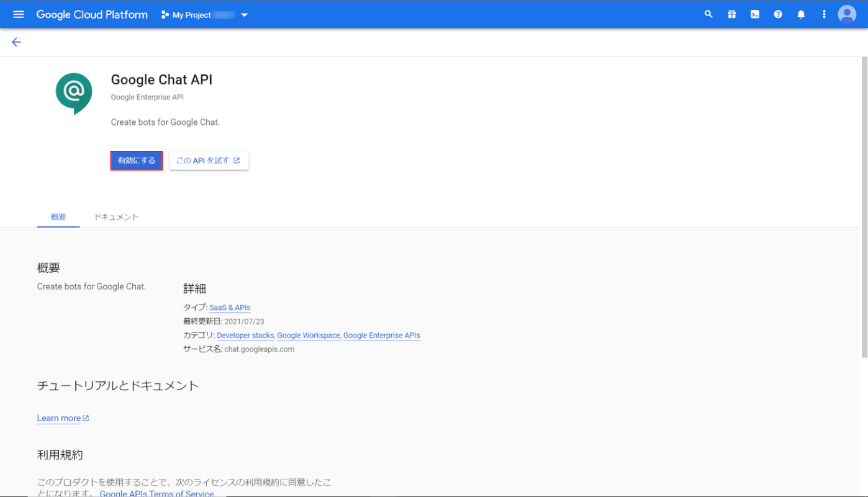Open Google APIs Terms of Service link
868x497 pixels.
(156, 493)
